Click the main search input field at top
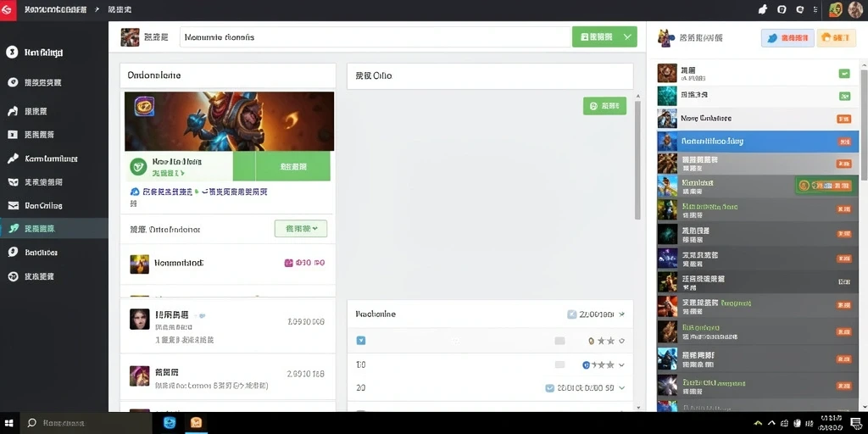Screen dimensions: 868x434 (376, 37)
